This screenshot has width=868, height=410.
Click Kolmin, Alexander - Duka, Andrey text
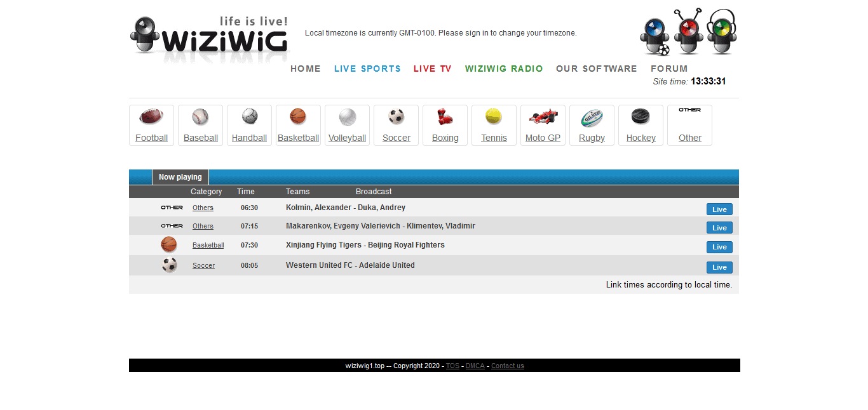(x=346, y=208)
